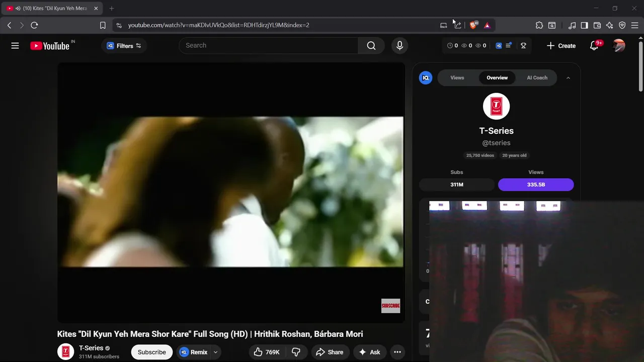Open vidIQ Filters button
This screenshot has width=644, height=362.
[x=124, y=46]
